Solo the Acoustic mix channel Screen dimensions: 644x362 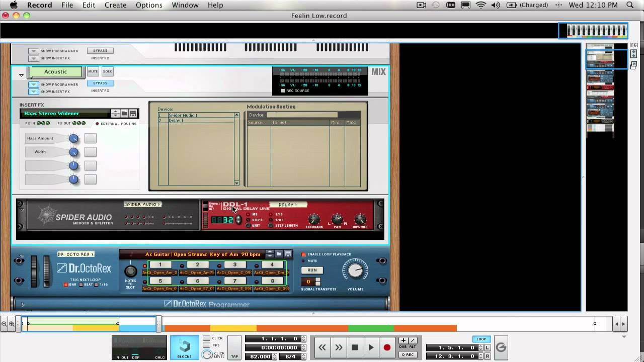(108, 72)
